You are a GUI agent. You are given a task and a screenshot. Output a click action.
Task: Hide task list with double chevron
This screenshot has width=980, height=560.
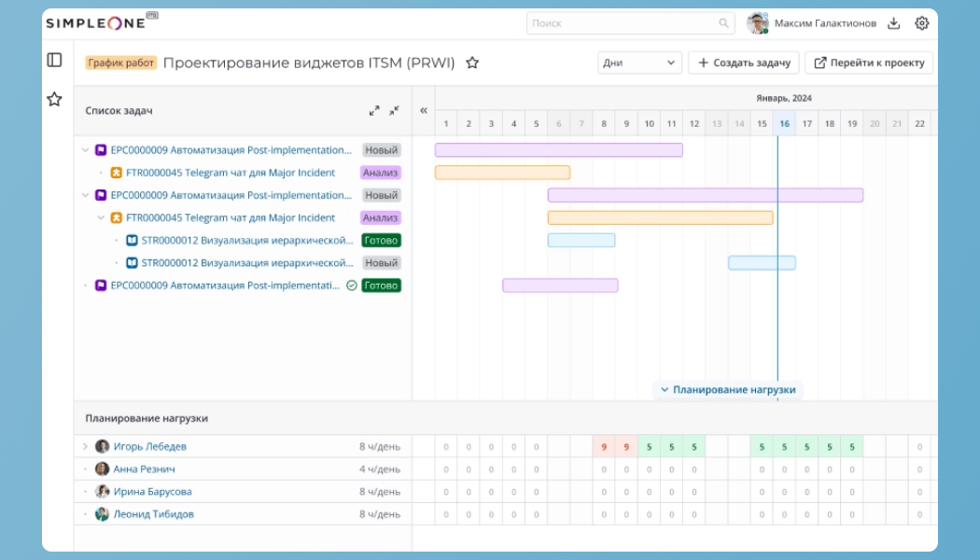coord(423,111)
